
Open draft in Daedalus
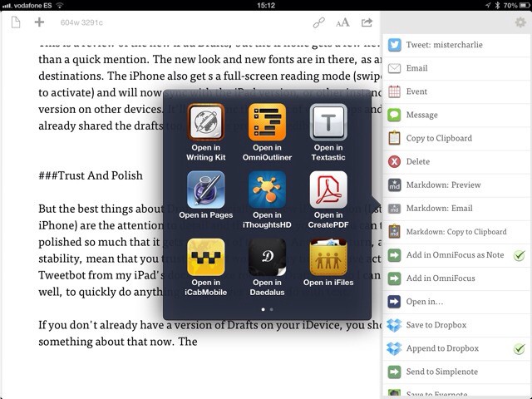pyautogui.click(x=267, y=258)
